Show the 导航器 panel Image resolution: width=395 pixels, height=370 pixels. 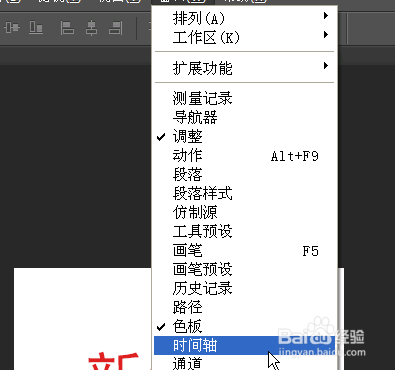pyautogui.click(x=244, y=117)
